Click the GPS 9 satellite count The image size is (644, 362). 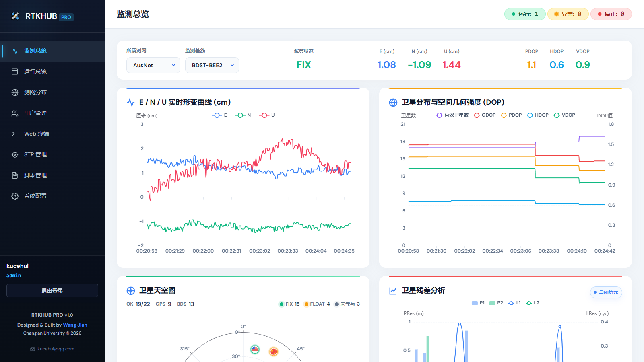(163, 304)
